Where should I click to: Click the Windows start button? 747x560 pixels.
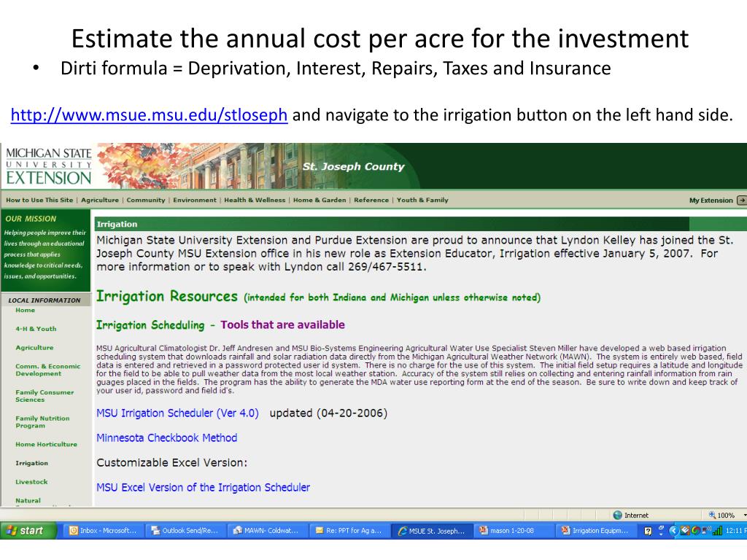(28, 531)
